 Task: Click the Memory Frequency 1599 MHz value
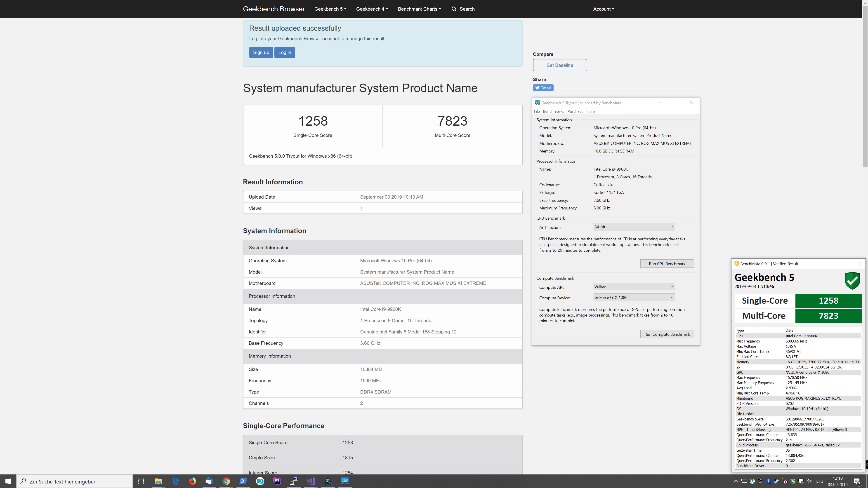(371, 380)
